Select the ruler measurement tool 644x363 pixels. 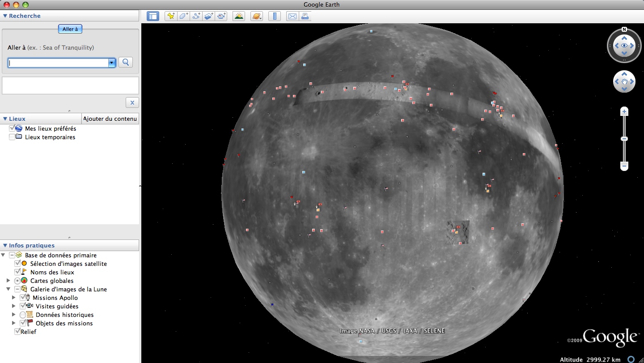[x=275, y=16]
